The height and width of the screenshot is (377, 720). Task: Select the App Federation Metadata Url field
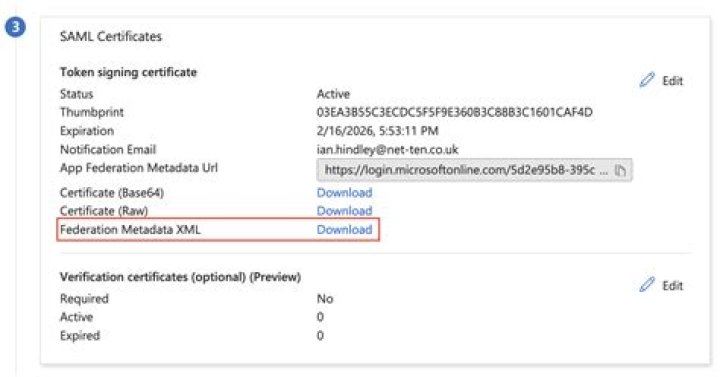(x=474, y=170)
